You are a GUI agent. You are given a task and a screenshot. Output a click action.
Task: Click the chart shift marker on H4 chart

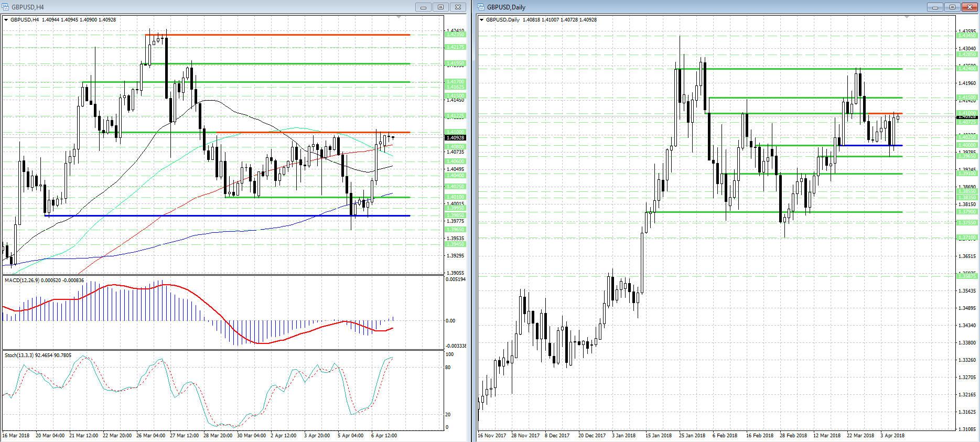[x=399, y=17]
